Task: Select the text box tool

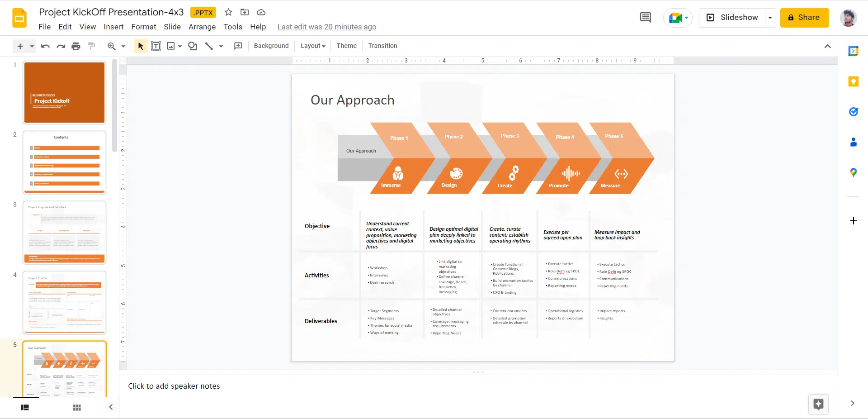Action: pos(156,46)
